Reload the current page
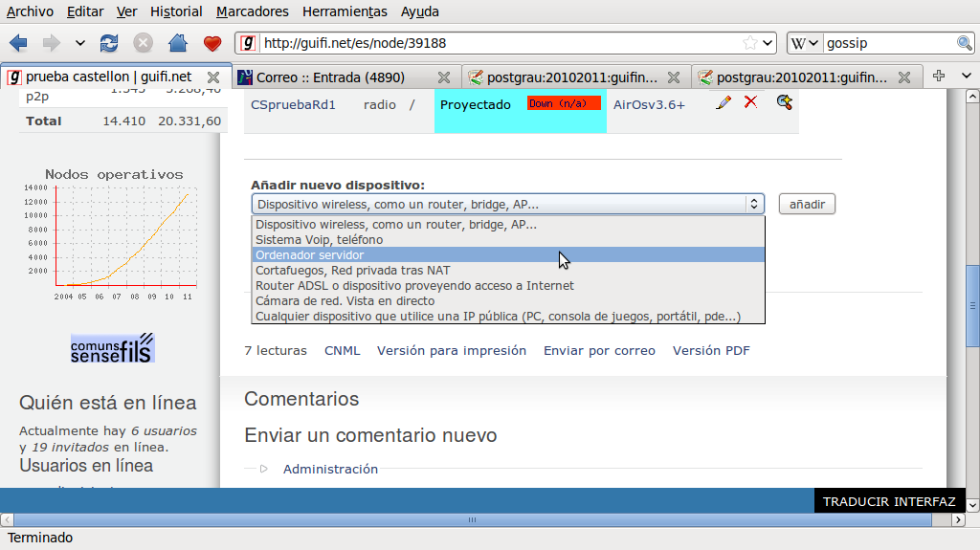 click(109, 43)
